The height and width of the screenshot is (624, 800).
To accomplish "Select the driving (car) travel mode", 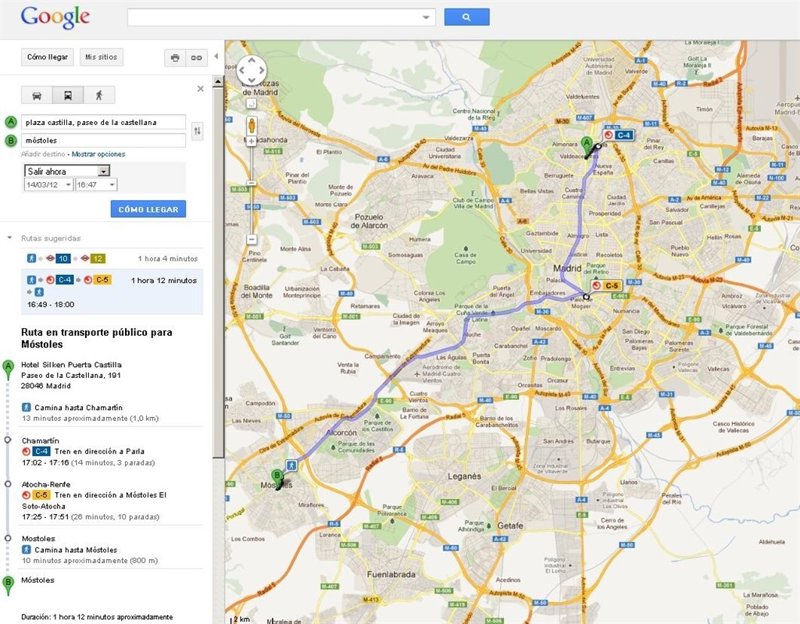I will click(37, 96).
